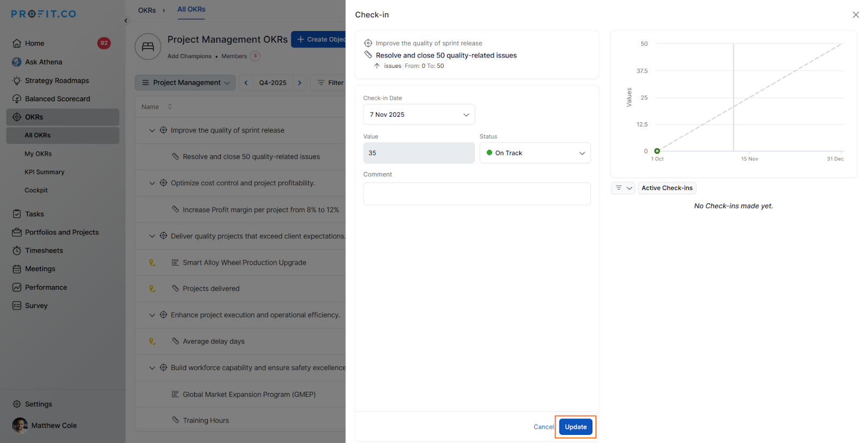Go to next quarter after Q4-2025

[299, 83]
